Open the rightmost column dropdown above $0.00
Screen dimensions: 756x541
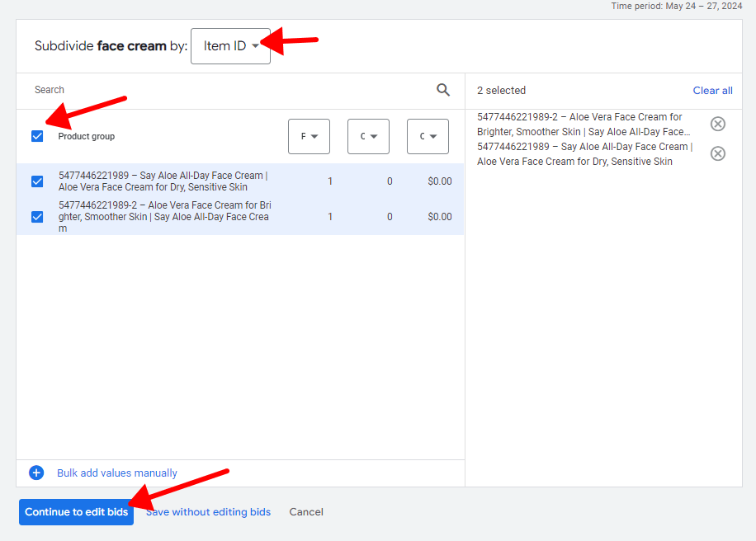pyautogui.click(x=428, y=137)
